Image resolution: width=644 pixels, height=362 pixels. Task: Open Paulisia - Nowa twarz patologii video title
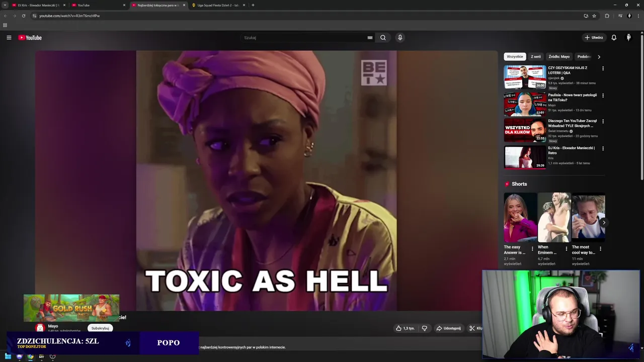click(x=573, y=98)
